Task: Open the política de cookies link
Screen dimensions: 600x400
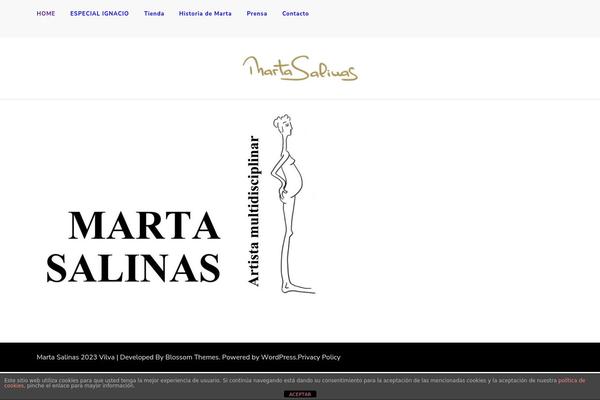Action: coord(572,380)
